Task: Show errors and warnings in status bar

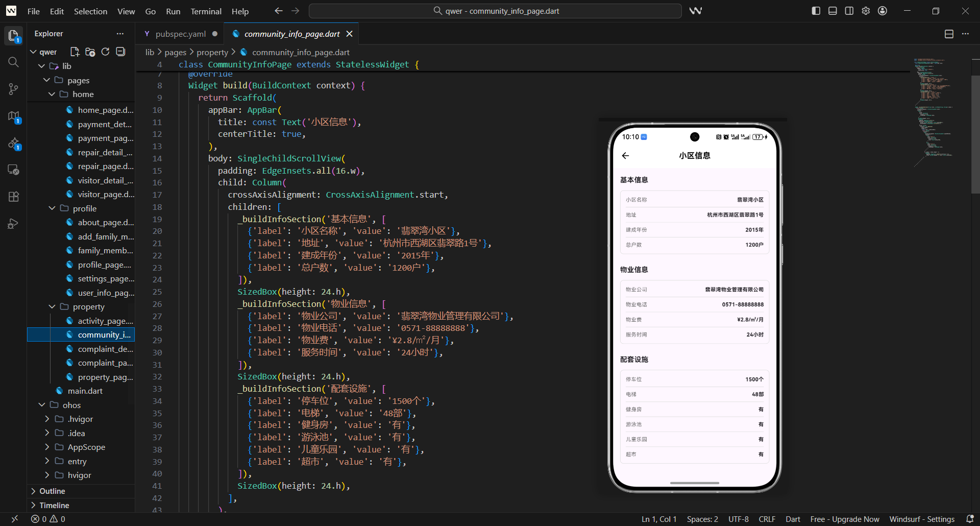Action: 48,519
